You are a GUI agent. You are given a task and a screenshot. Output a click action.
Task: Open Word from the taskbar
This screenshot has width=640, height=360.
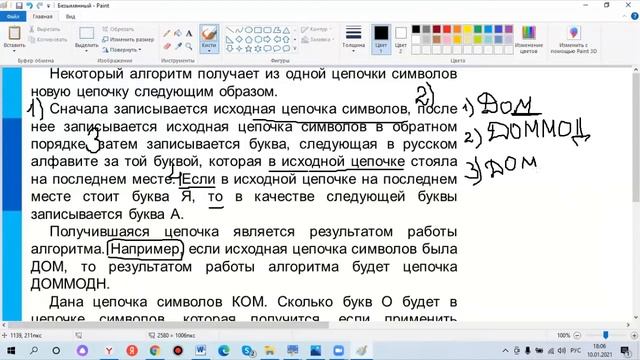pyautogui.click(x=200, y=350)
